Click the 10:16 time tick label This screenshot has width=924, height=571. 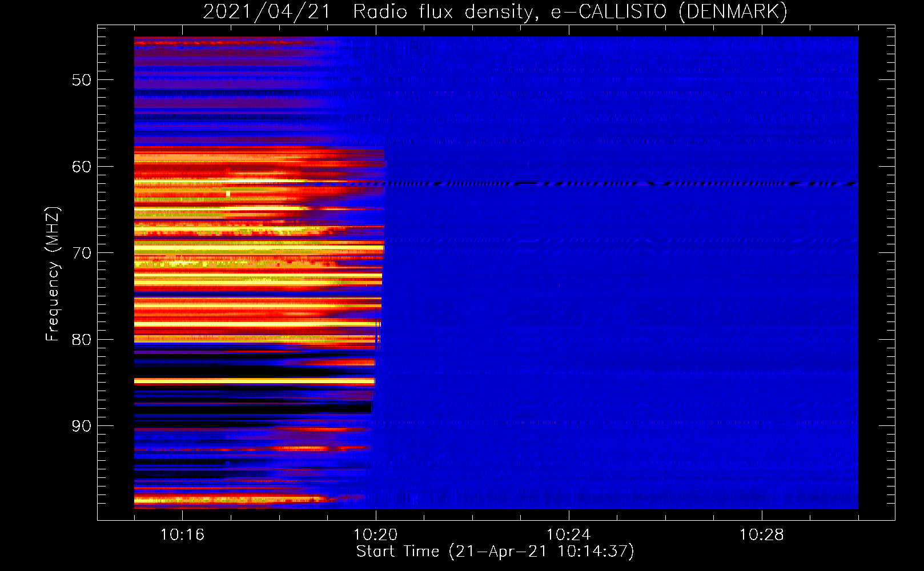[x=182, y=535]
